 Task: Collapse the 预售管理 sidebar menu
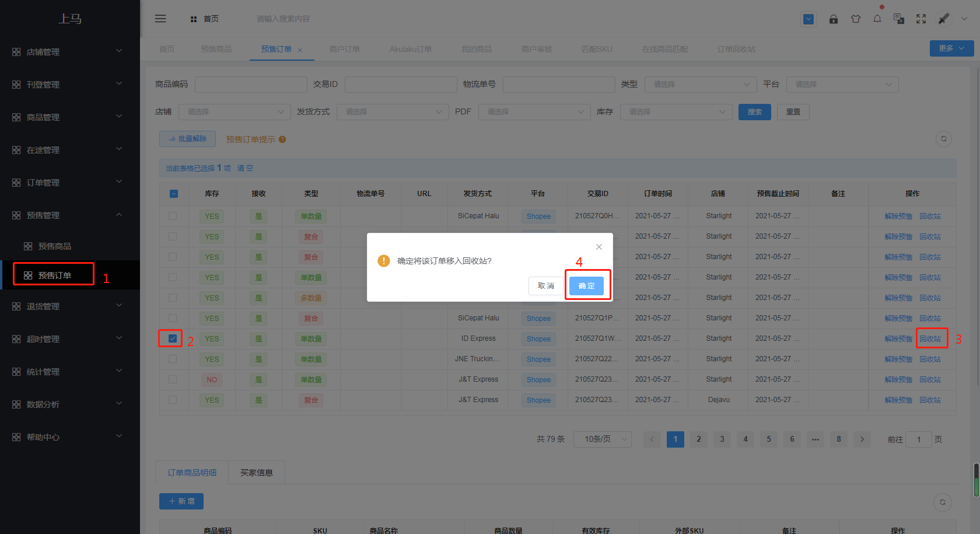(70, 215)
